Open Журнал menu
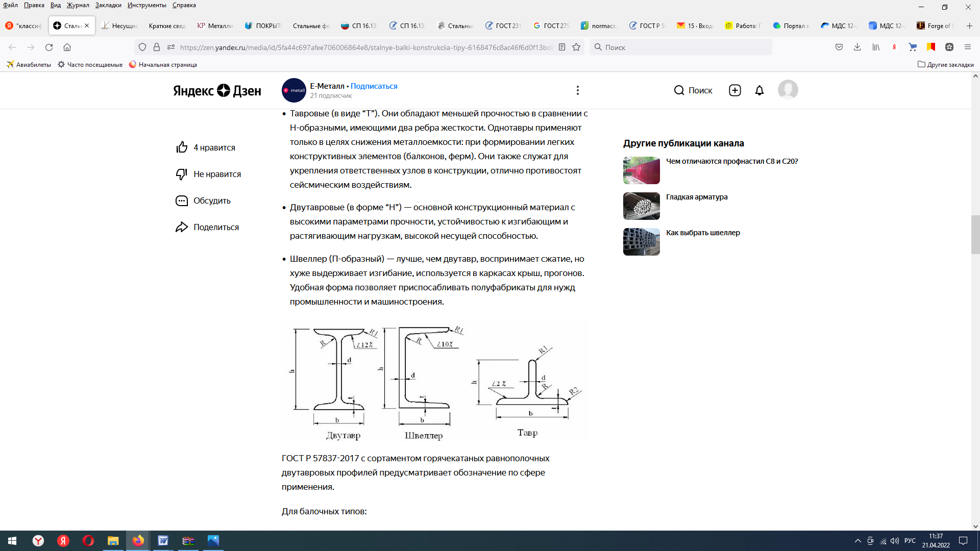Screen dimensions: 980x551 [78, 5]
